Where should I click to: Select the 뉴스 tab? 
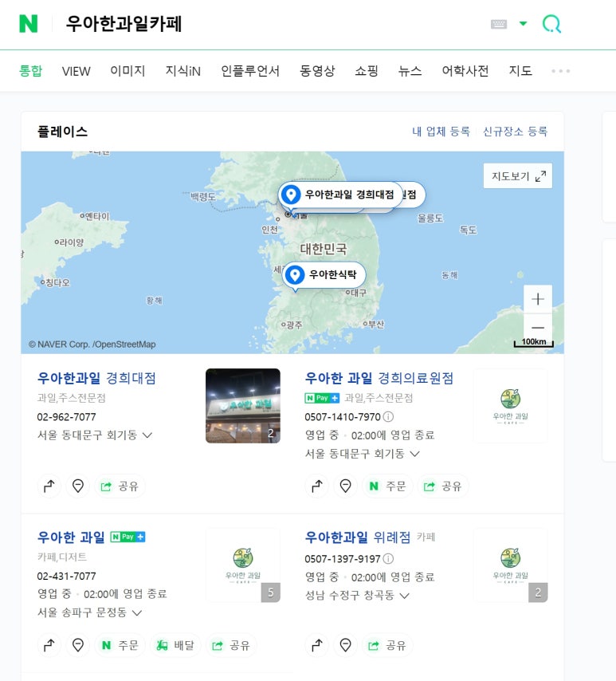[x=410, y=71]
